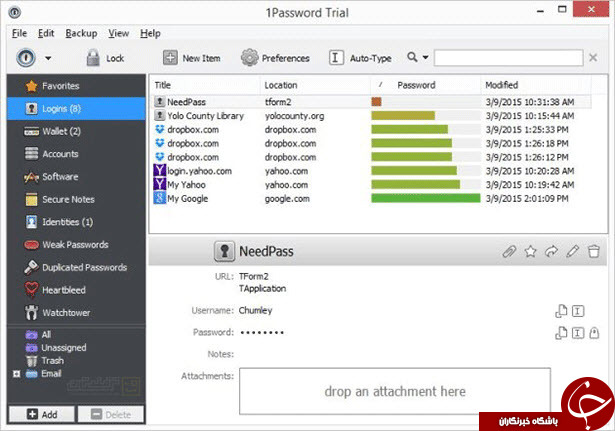Click the New Item plus icon
Screen dimensions: 615x431
click(170, 58)
